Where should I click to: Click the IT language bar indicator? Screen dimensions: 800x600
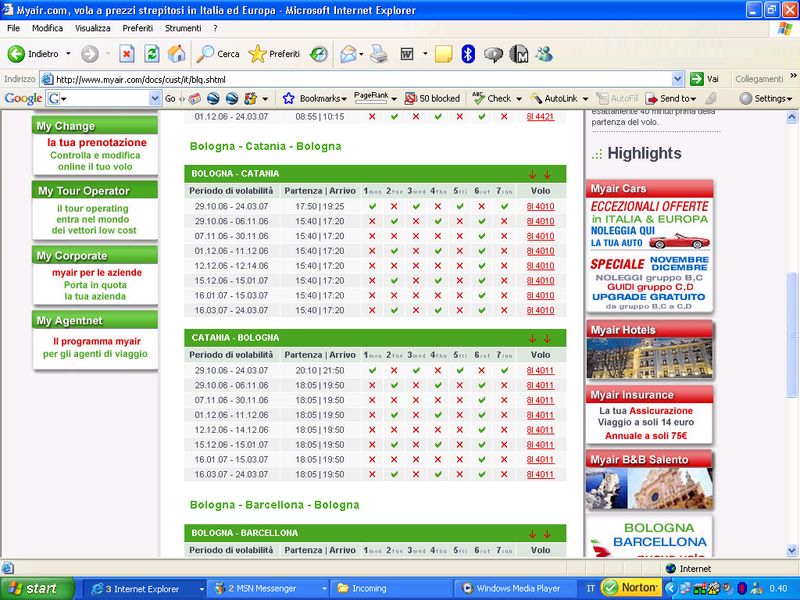point(590,588)
